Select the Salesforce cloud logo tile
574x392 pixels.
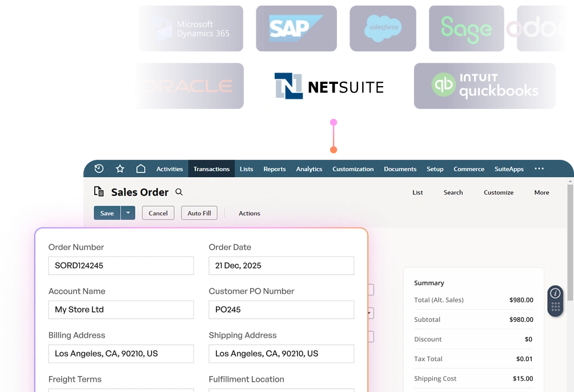pos(383,28)
